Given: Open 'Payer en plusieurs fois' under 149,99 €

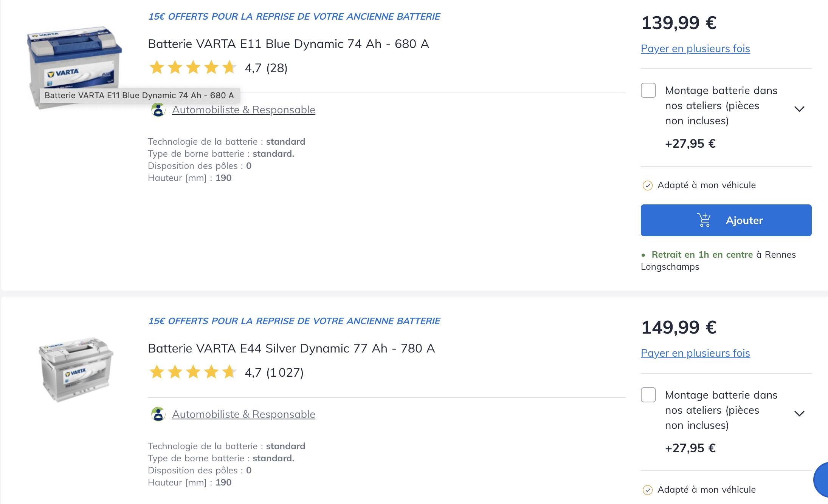Looking at the screenshot, I should (x=695, y=353).
